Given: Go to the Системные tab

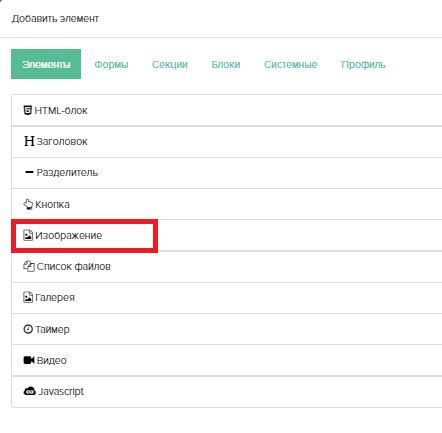Looking at the screenshot, I should click(x=291, y=64).
